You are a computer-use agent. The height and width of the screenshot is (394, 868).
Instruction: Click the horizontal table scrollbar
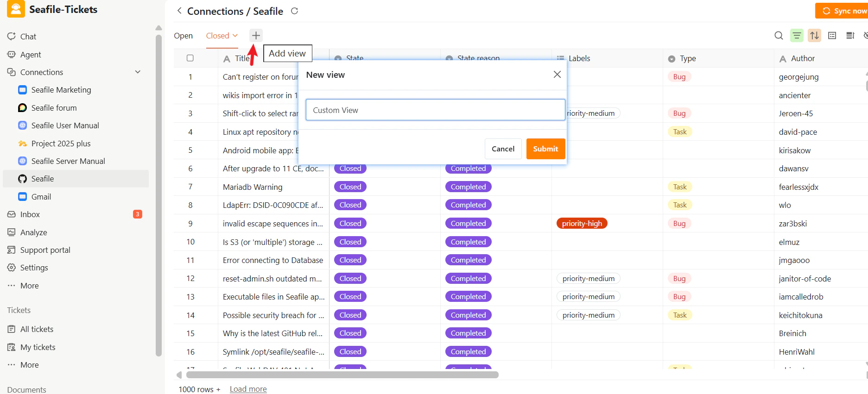point(342,375)
